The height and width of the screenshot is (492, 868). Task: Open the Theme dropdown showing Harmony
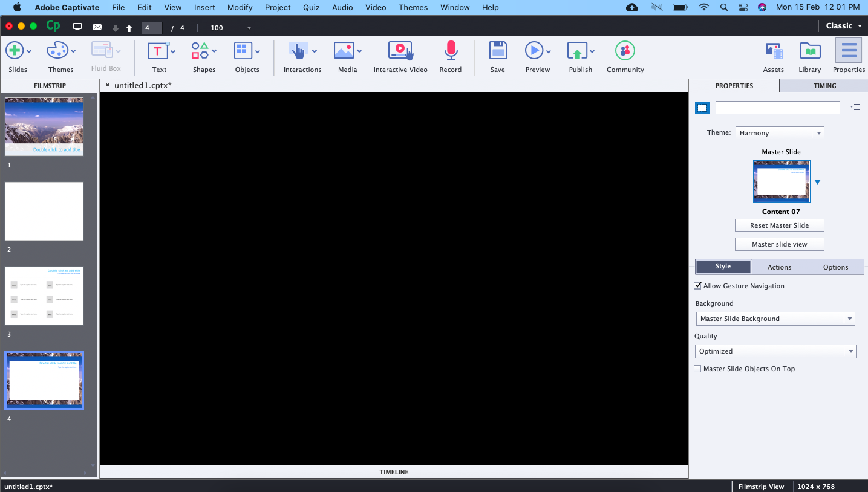pyautogui.click(x=779, y=133)
